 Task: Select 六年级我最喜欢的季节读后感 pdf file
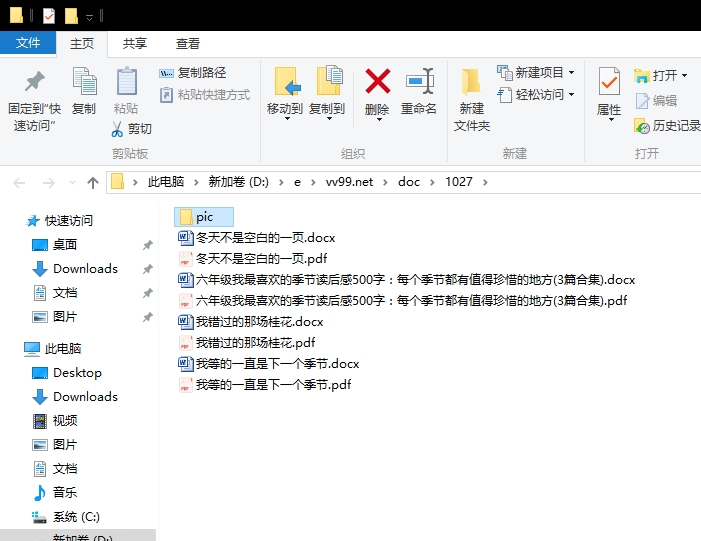[x=403, y=301]
